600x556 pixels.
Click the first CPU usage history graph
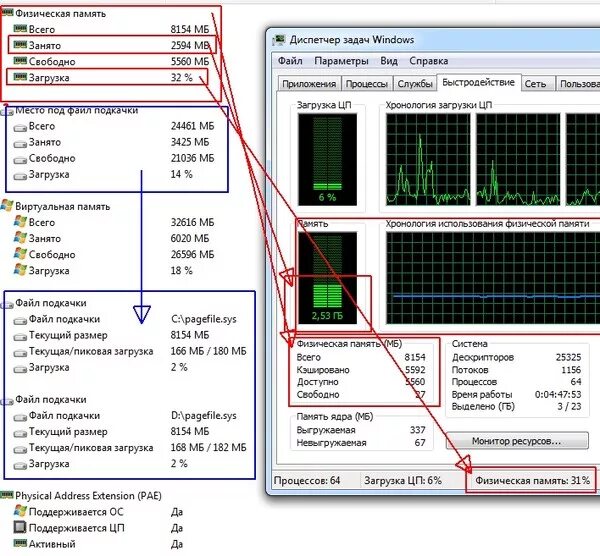click(x=428, y=159)
